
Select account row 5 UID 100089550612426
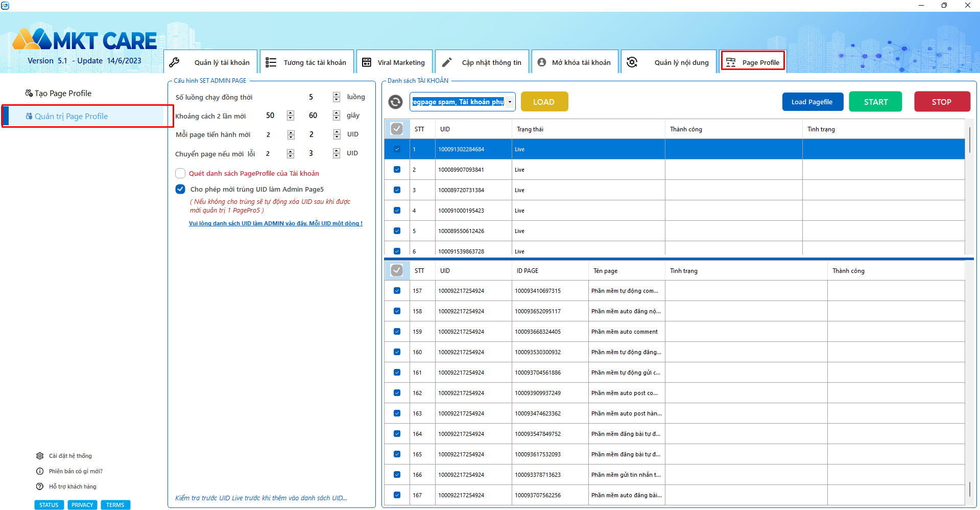pos(674,231)
